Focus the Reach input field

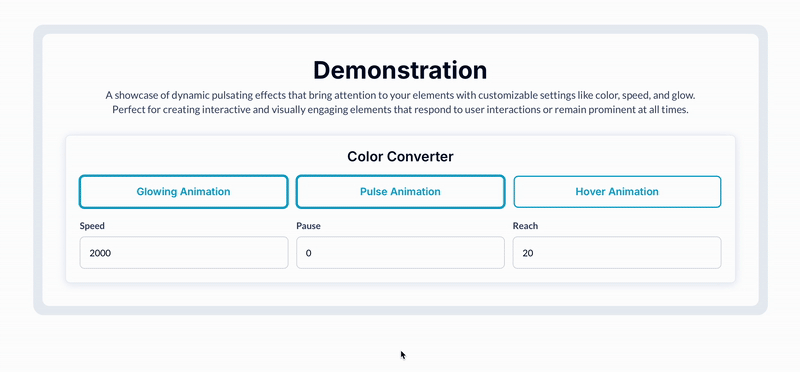point(617,253)
